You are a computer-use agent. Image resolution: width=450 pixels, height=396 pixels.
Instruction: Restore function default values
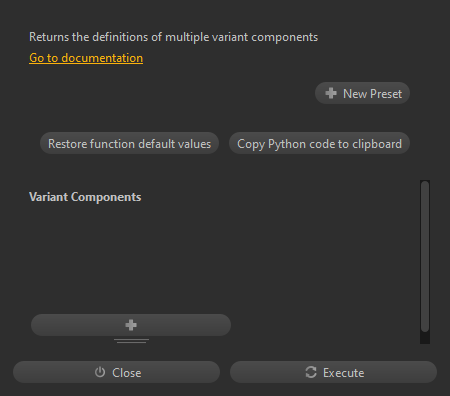pyautogui.click(x=129, y=143)
